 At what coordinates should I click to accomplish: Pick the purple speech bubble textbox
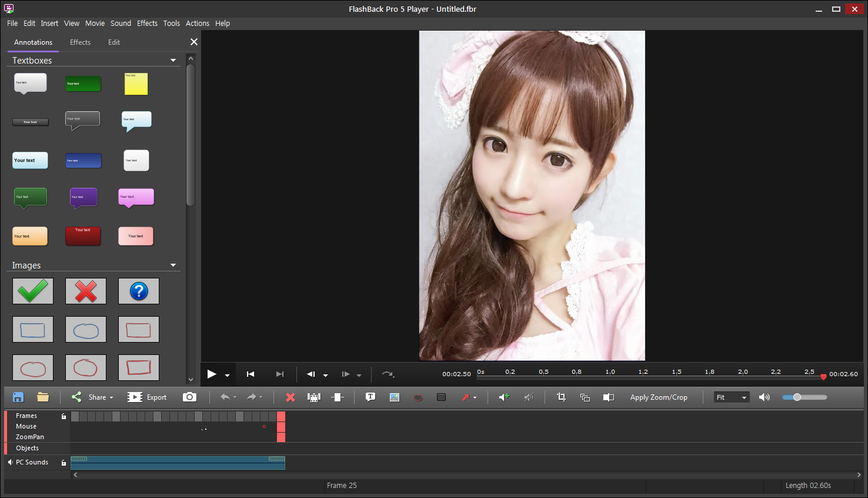(x=84, y=198)
